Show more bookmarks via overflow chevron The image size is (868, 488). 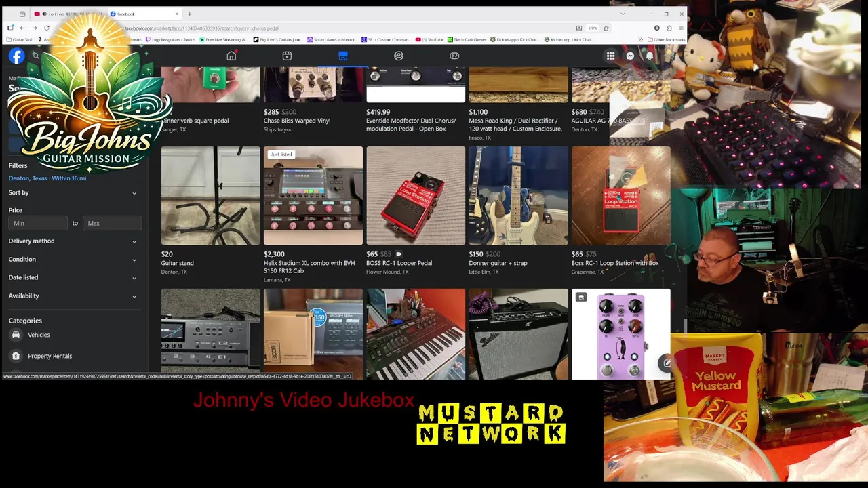pyautogui.click(x=640, y=39)
